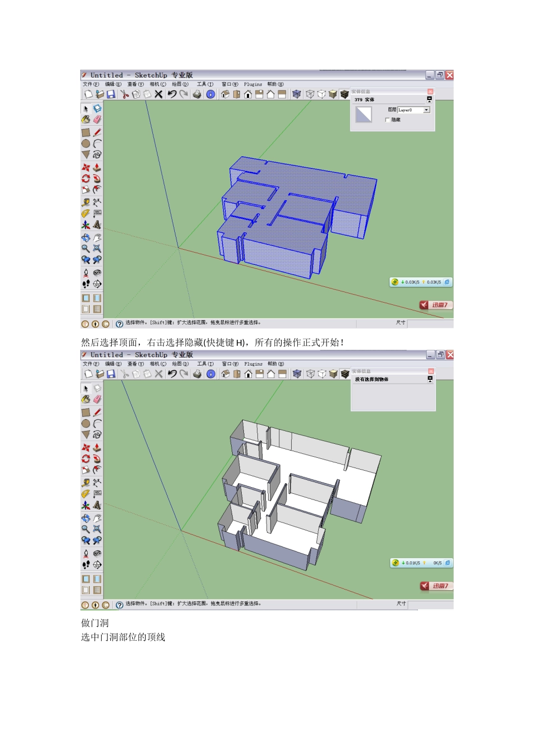Click the 迅雷7 floating button in white-model window
Image resolution: width=534 pixels, height=756 pixels.
click(437, 586)
